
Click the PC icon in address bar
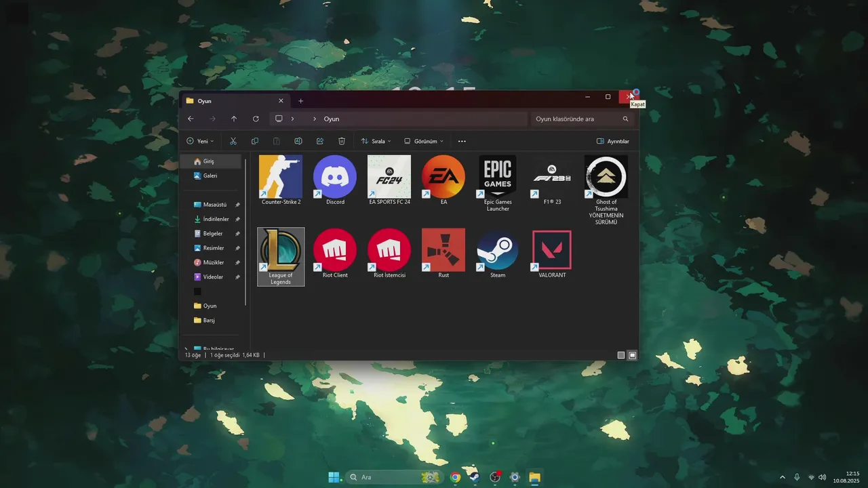(279, 119)
